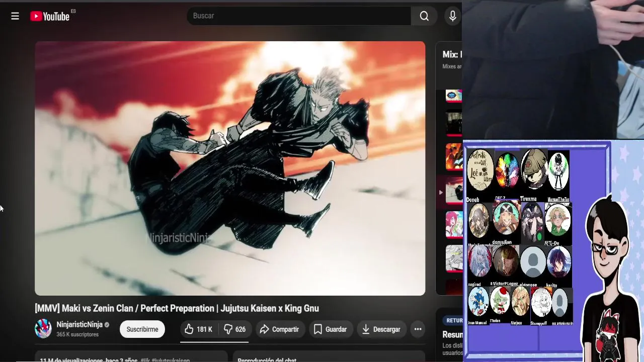644x362 pixels.
Task: Click the ManuelTheTas avatar in overlay
Action: click(x=558, y=171)
